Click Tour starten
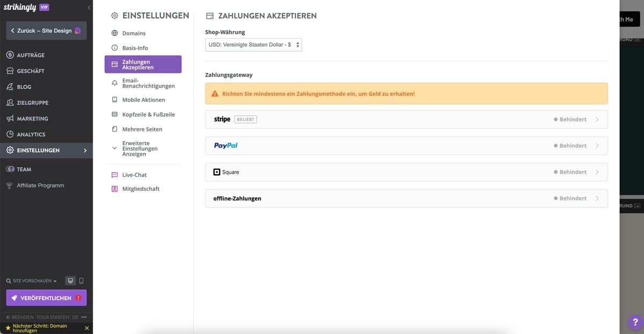The width and height of the screenshot is (644, 334). pyautogui.click(x=52, y=317)
